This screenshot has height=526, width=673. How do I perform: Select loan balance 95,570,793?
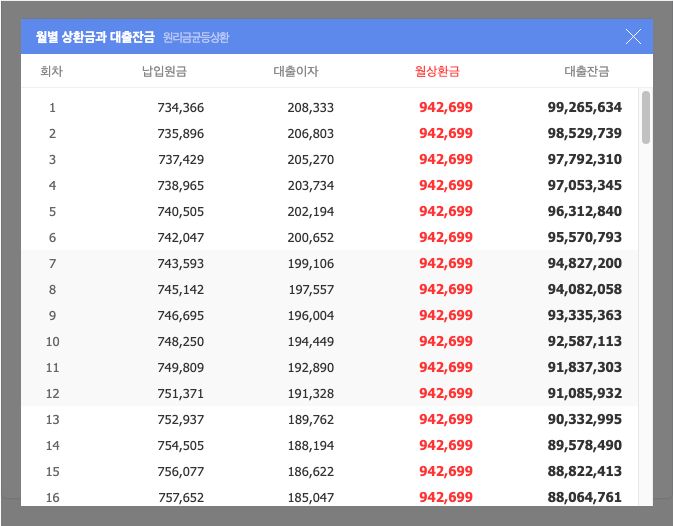click(585, 237)
